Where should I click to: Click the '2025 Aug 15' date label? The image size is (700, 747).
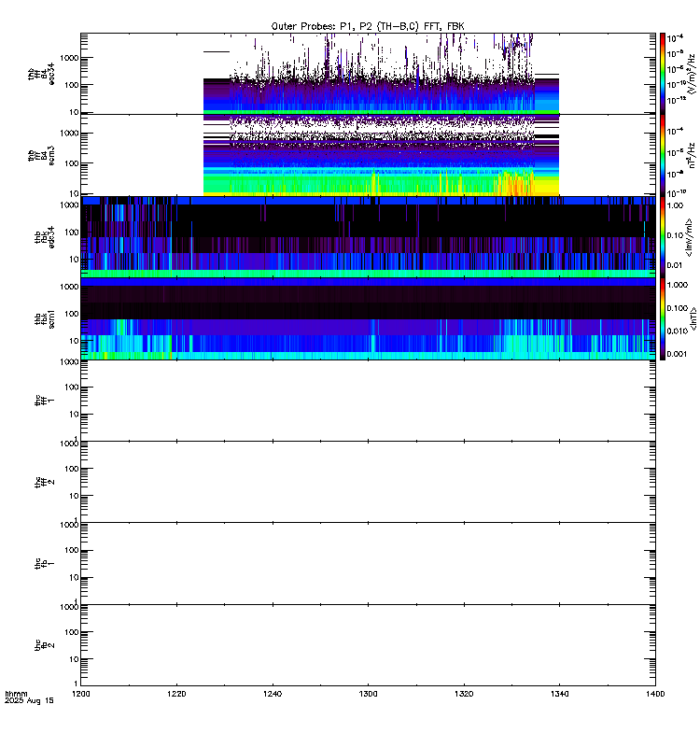(x=29, y=701)
